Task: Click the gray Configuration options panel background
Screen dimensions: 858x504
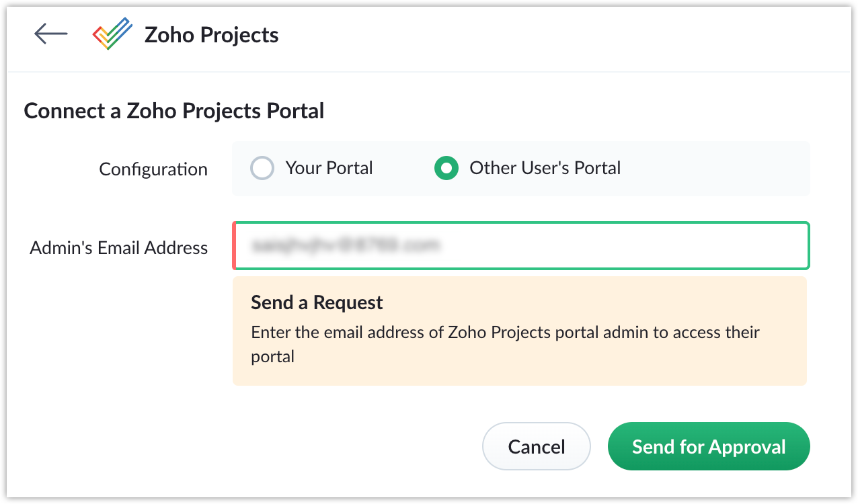Action: click(x=713, y=168)
